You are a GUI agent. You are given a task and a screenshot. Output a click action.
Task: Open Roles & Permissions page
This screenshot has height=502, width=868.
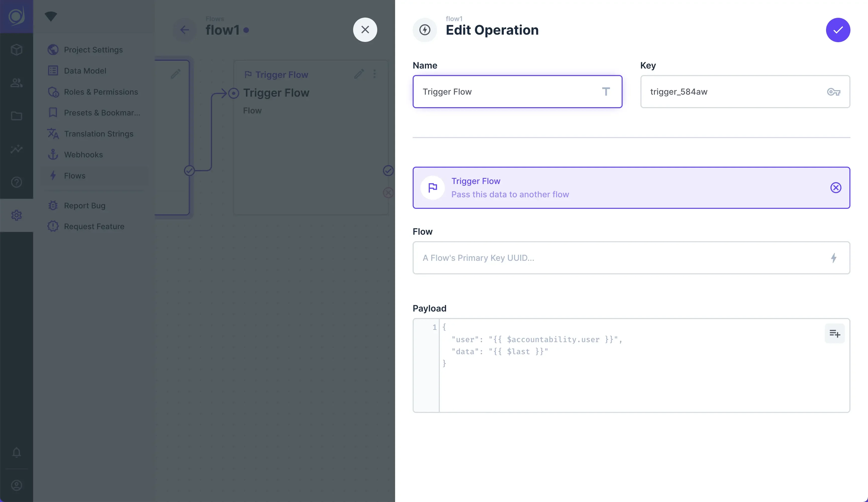pos(100,92)
